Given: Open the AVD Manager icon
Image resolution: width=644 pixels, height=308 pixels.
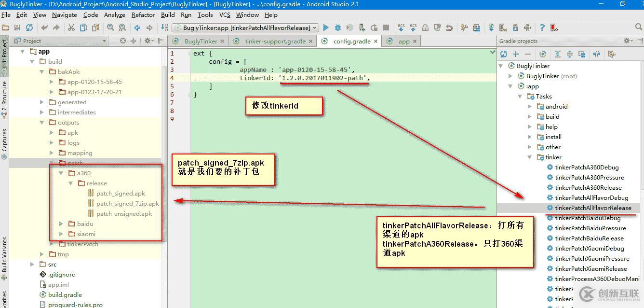Looking at the screenshot, I should (503, 28).
